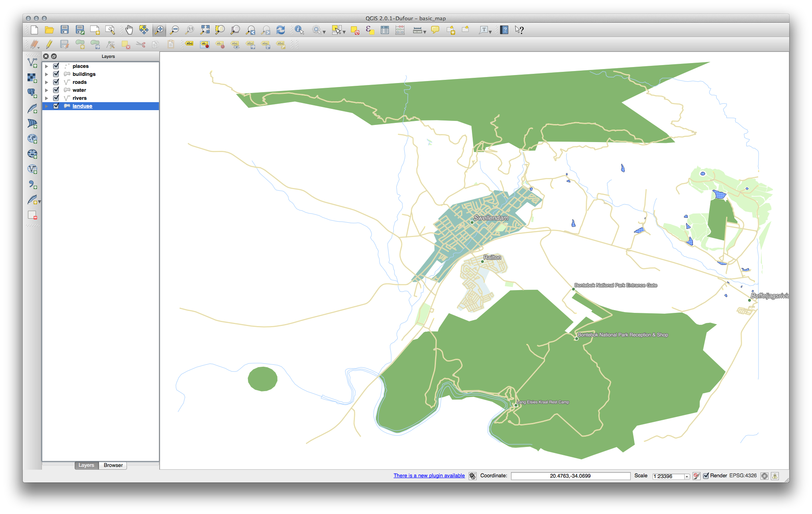The width and height of the screenshot is (812, 514).
Task: Uncheck the water layer checkbox
Action: pyautogui.click(x=56, y=90)
